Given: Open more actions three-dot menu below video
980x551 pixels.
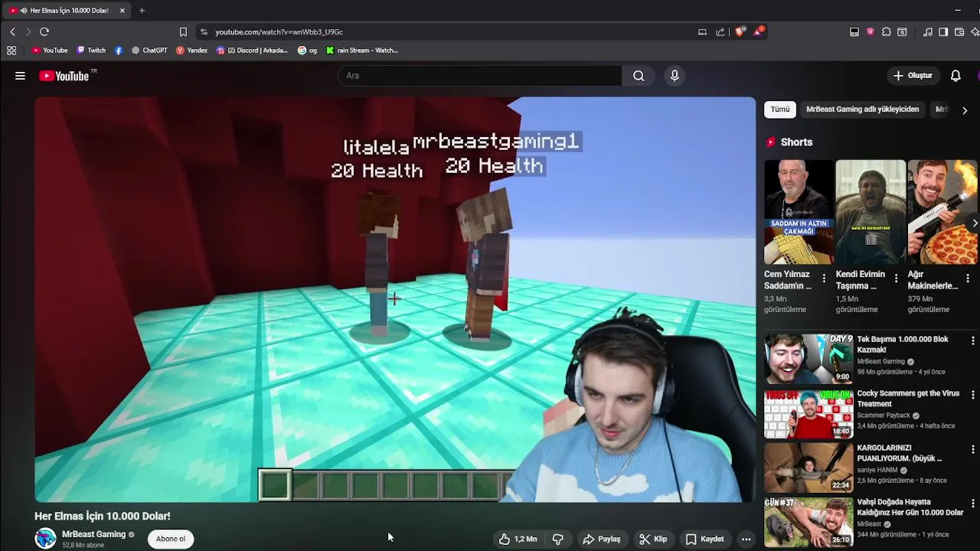Looking at the screenshot, I should click(746, 539).
